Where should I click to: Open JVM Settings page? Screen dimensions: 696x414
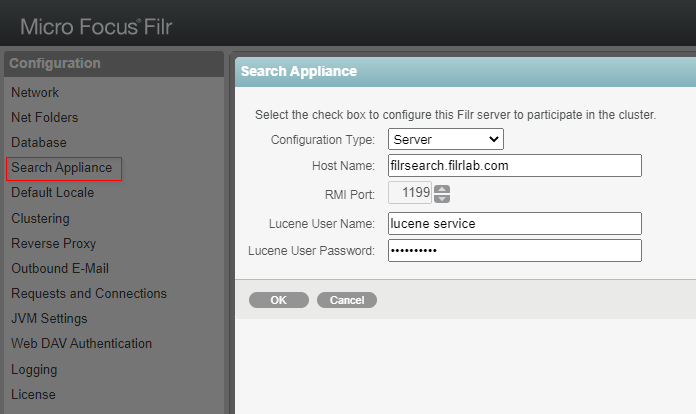pyautogui.click(x=49, y=318)
